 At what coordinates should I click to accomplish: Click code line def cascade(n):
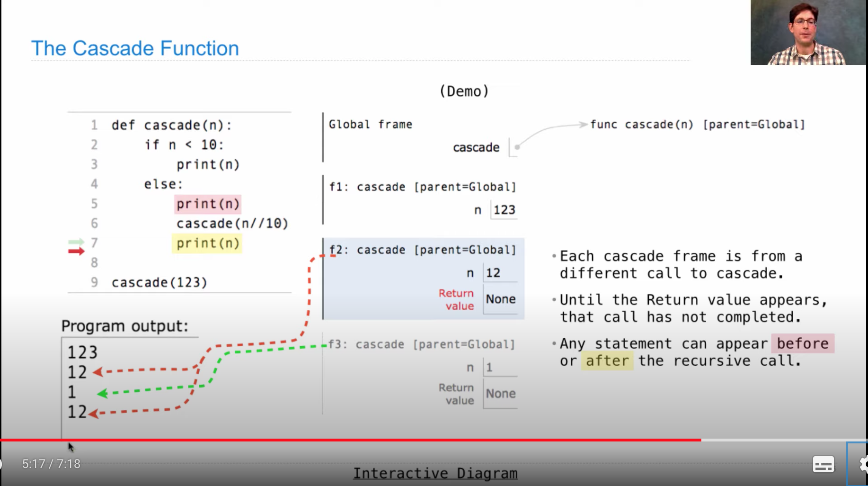tap(172, 125)
